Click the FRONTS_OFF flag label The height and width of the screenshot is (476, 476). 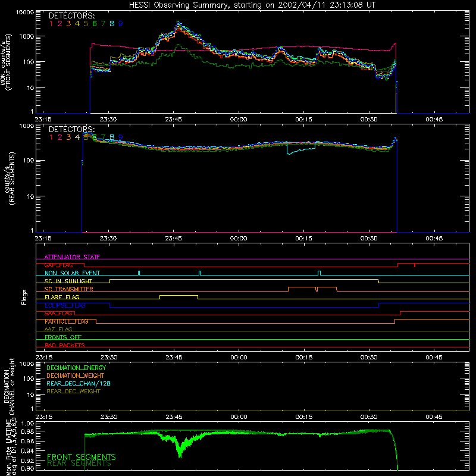(63, 337)
